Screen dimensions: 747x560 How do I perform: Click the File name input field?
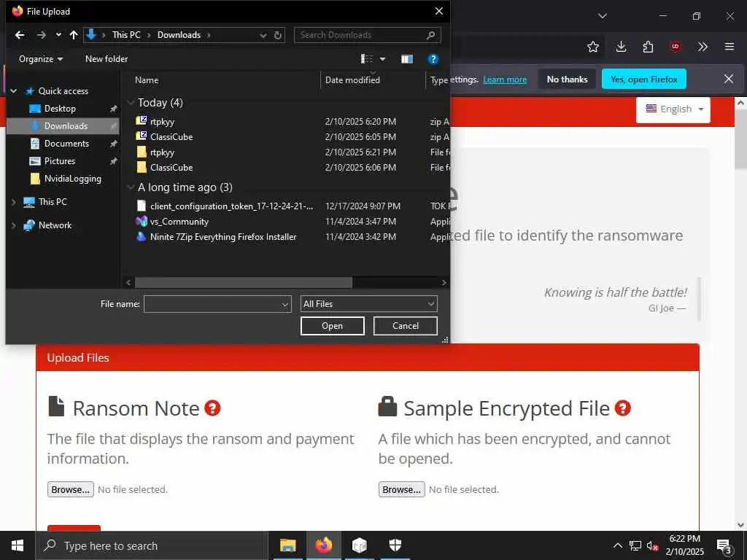point(217,304)
